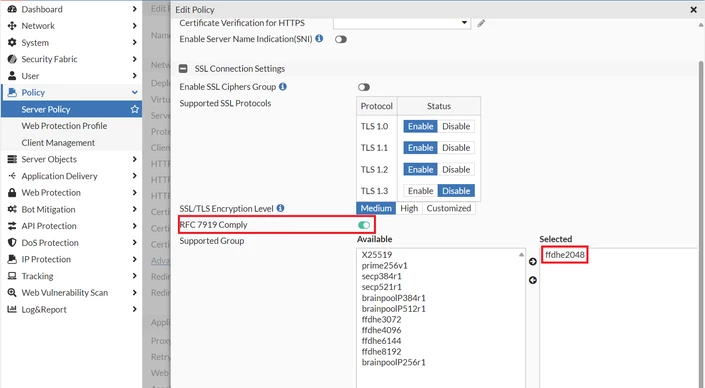Screen dimensions: 705x388
Task: Set encryption level to Medium
Action: click(376, 208)
